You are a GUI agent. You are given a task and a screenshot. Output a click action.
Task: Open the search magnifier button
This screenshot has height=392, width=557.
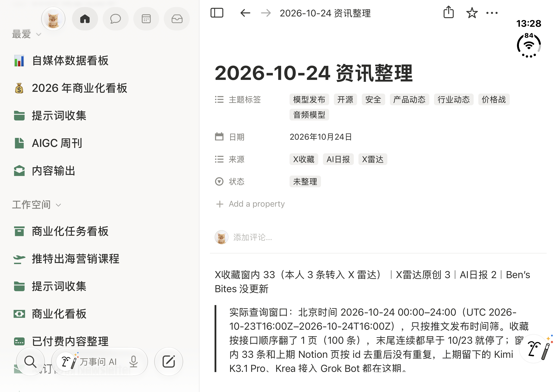point(30,362)
